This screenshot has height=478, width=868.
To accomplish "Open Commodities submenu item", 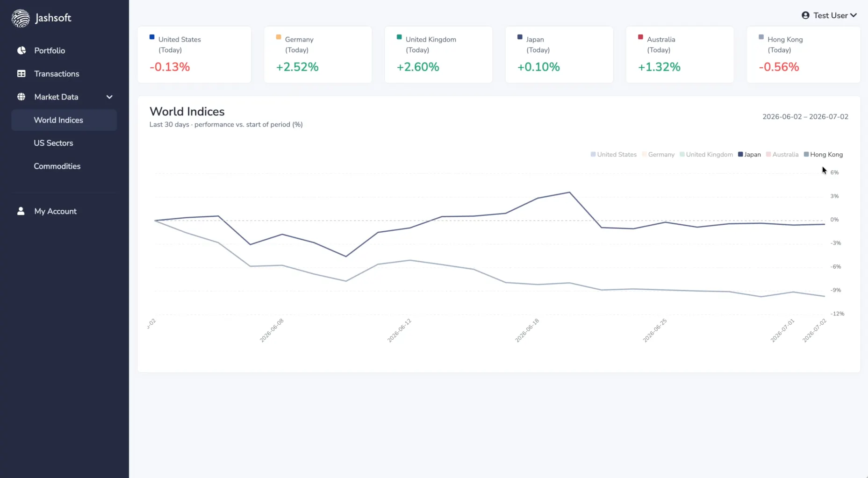I will [57, 166].
